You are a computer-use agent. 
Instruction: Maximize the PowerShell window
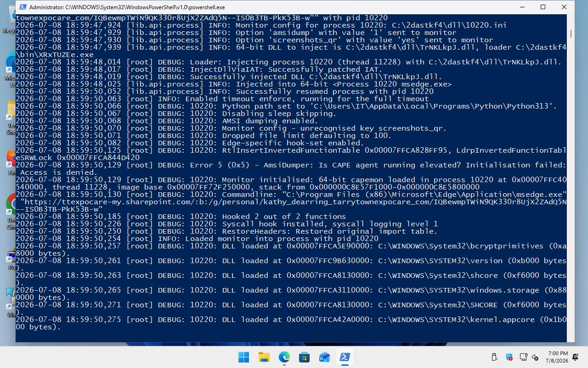[543, 7]
